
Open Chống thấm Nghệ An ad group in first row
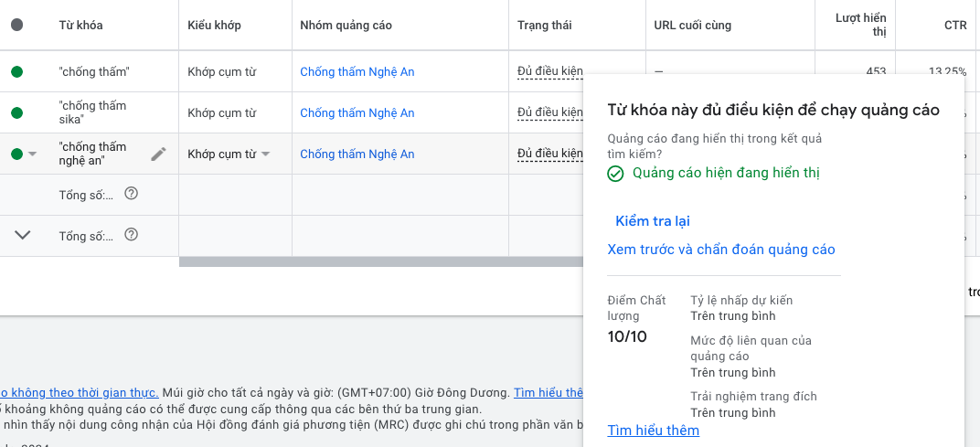(x=357, y=72)
